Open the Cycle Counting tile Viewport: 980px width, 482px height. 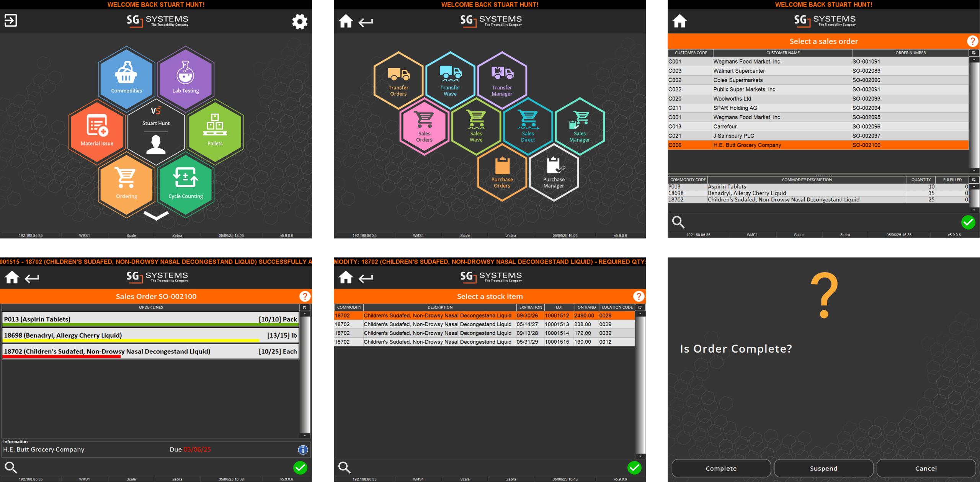186,184
